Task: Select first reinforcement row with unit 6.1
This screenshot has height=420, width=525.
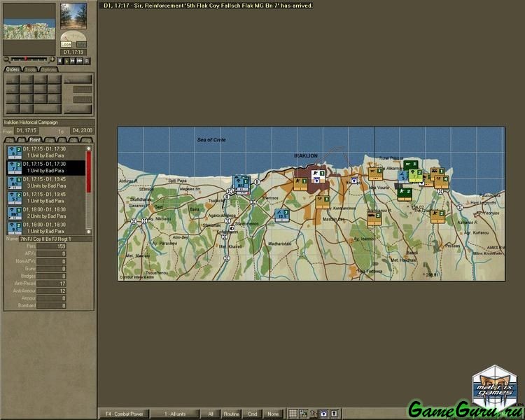Action: 46,153
